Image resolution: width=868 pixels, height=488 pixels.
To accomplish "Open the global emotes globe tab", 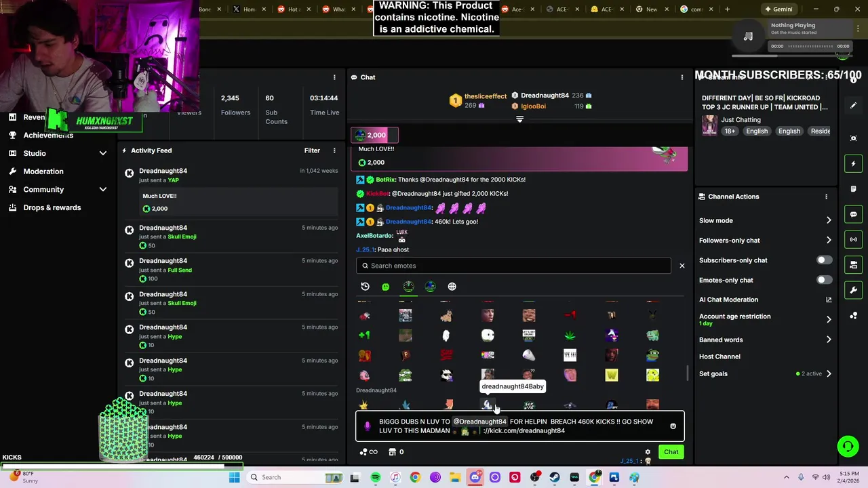I will click(x=452, y=287).
